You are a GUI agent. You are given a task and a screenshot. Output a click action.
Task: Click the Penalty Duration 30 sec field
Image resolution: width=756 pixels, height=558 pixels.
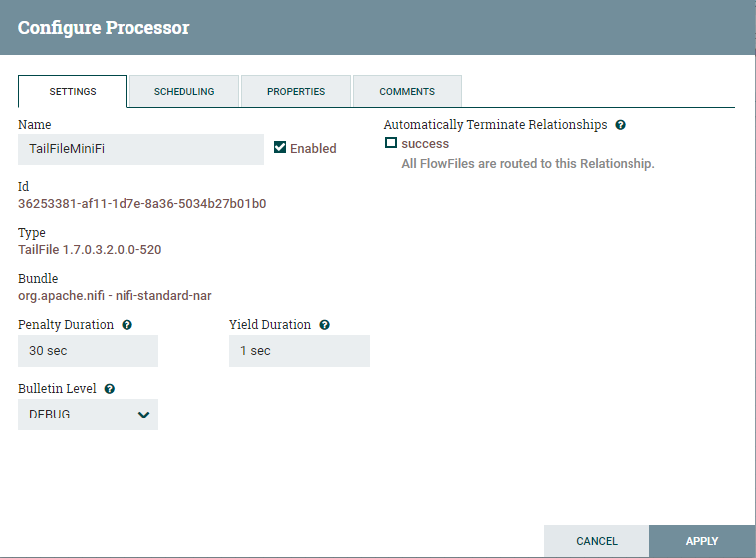(88, 351)
